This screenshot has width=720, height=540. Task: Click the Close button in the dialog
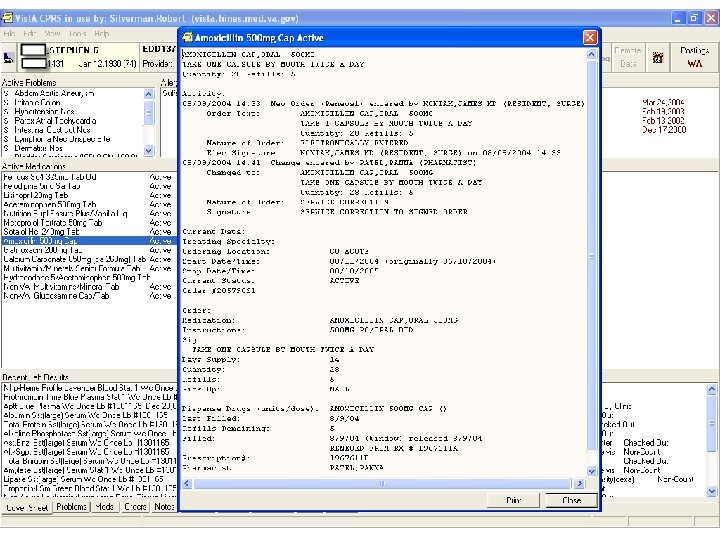[571, 500]
